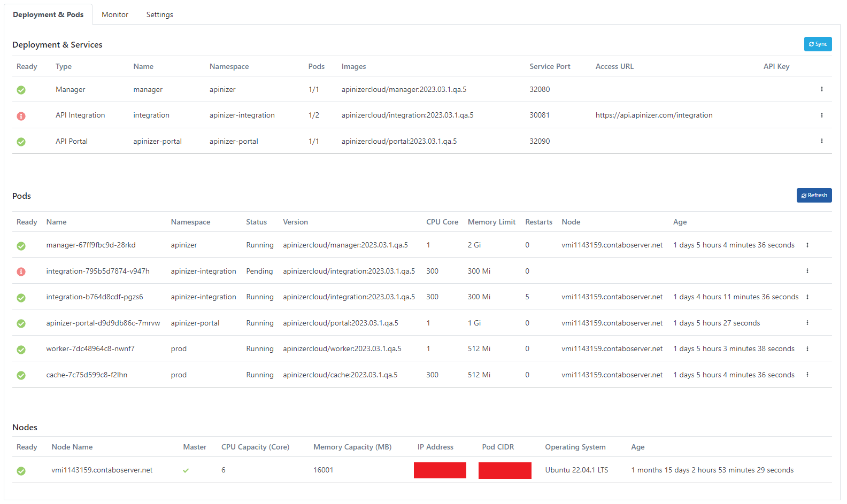Image resolution: width=847 pixels, height=504 pixels.
Task: Click the cache image apinizercloud/cache:2023.03.1.qa.5
Action: pyautogui.click(x=340, y=375)
